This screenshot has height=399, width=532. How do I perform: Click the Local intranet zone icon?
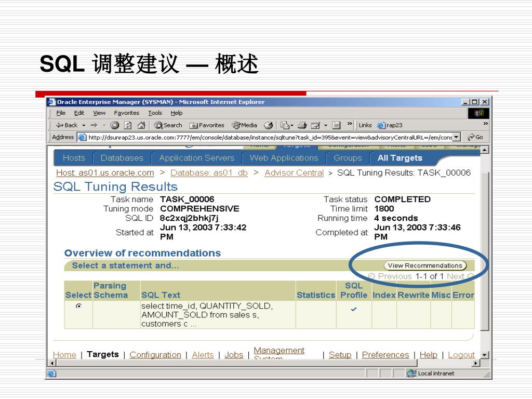[411, 373]
